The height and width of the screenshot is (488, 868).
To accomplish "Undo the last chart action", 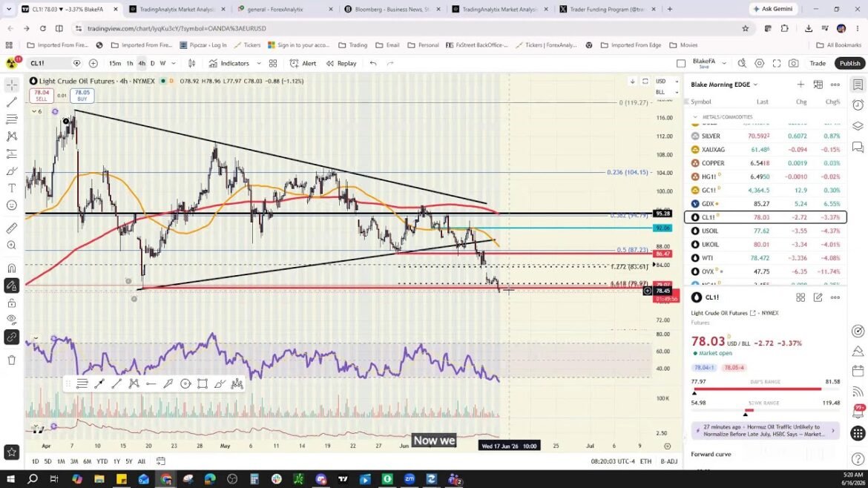I will (x=373, y=63).
